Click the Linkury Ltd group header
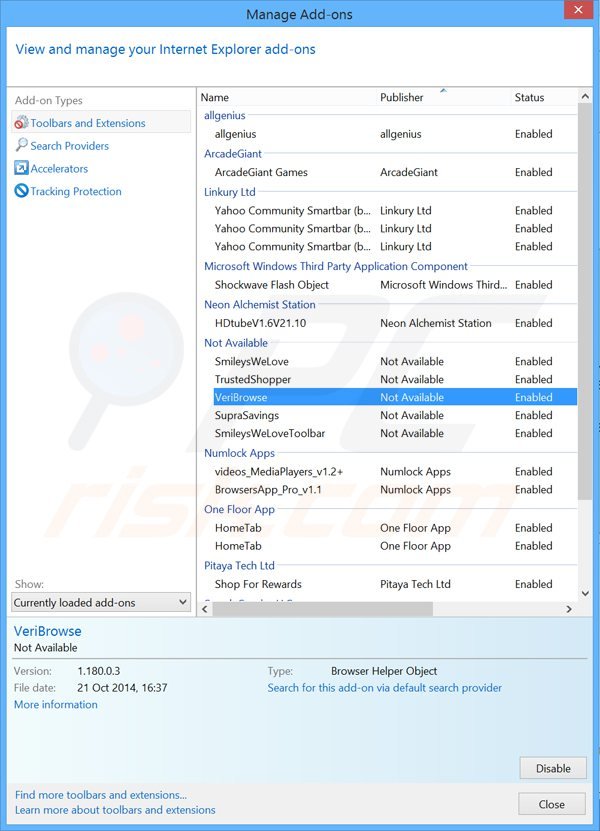 click(230, 192)
